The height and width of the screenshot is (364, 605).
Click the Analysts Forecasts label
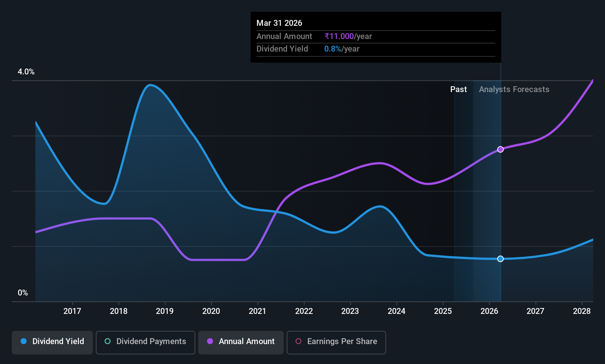pos(514,89)
